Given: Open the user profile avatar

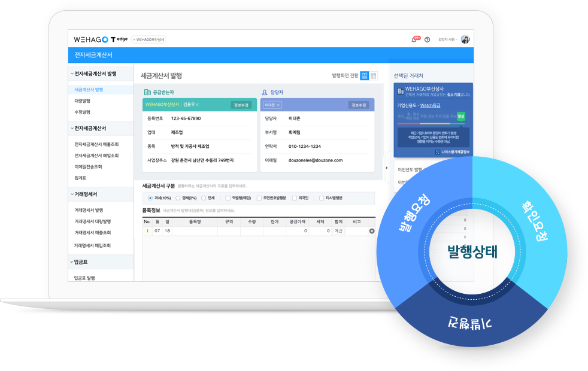Looking at the screenshot, I should coord(465,39).
